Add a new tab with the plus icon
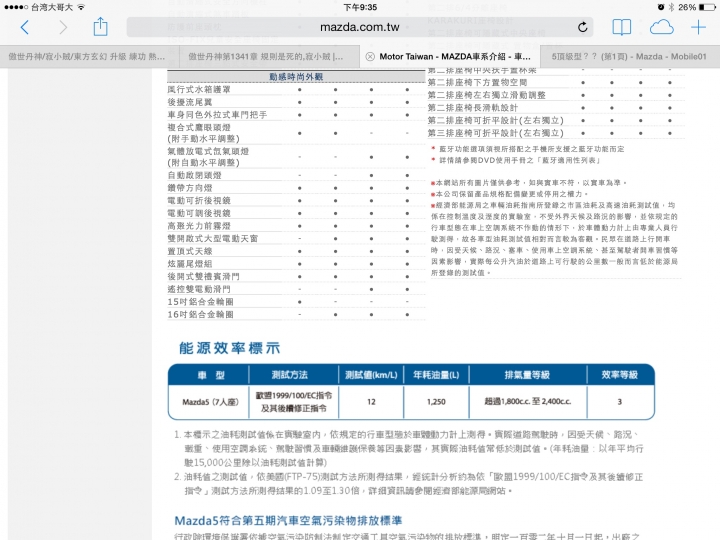This screenshot has height=540, width=720. tap(698, 28)
